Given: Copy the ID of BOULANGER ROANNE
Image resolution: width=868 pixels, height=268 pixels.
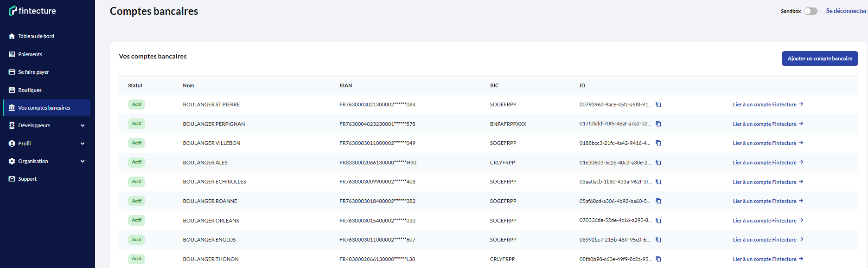Looking at the screenshot, I should coord(658,201).
